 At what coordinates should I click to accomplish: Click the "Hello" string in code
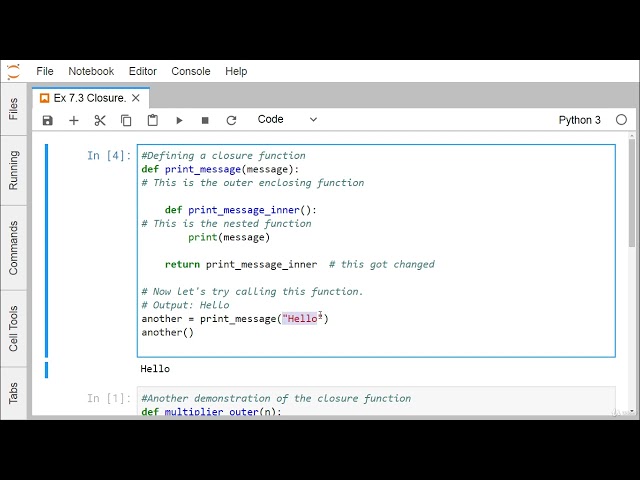click(x=302, y=318)
